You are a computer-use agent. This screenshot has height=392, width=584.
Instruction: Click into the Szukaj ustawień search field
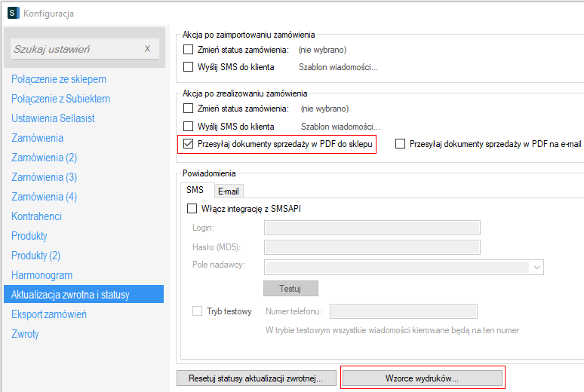75,49
